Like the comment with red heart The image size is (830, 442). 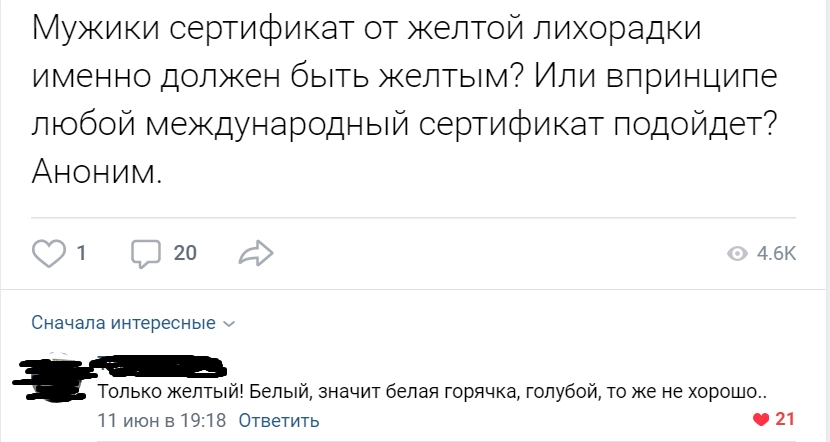coord(761,419)
